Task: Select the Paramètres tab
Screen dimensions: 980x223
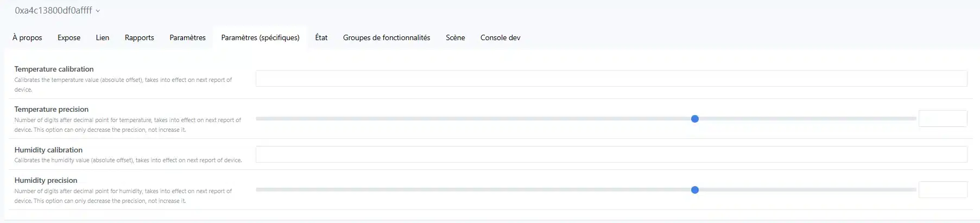Action: [188, 37]
